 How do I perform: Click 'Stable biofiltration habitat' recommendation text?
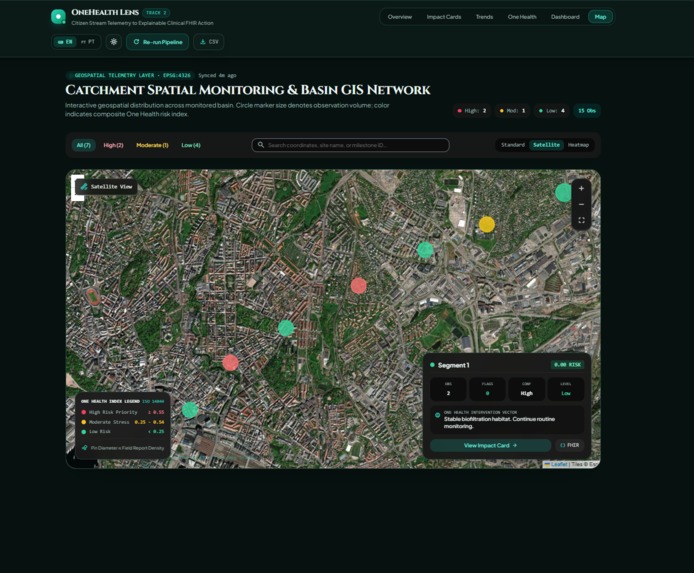(499, 423)
